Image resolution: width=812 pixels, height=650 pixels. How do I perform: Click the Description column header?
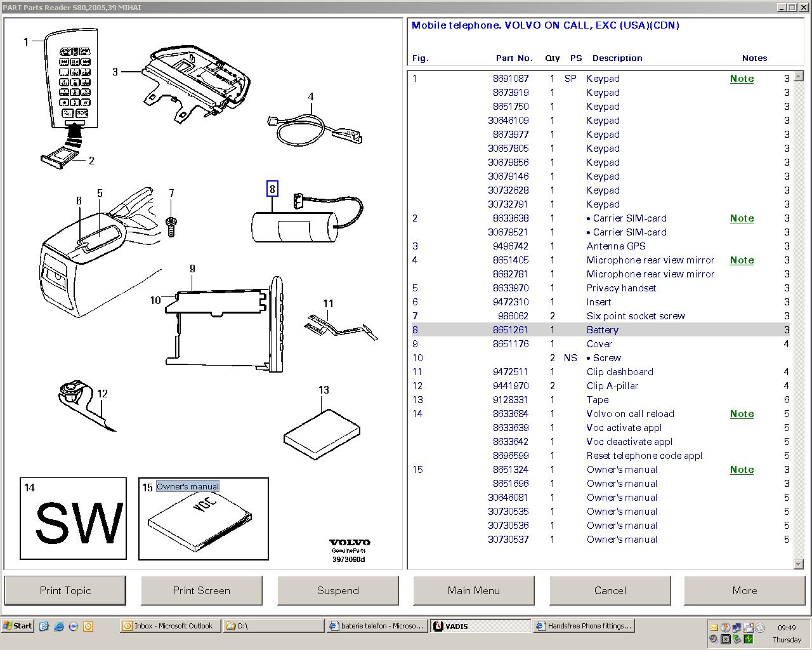pos(617,58)
